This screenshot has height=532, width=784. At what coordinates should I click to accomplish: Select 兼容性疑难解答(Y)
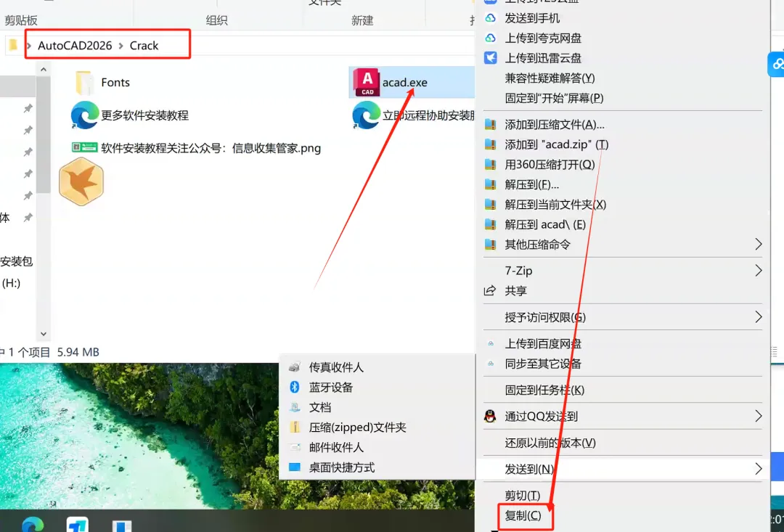(x=550, y=78)
